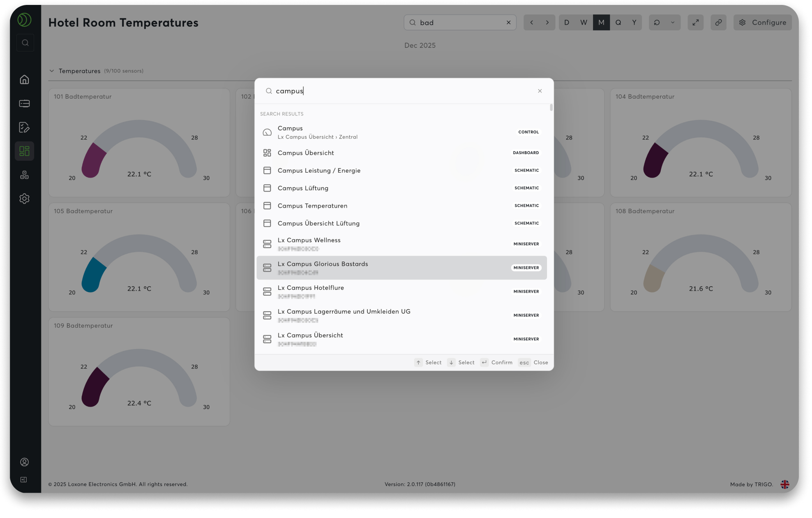812x518 pixels.
Task: Select the Y (year) time range
Action: [x=634, y=23]
